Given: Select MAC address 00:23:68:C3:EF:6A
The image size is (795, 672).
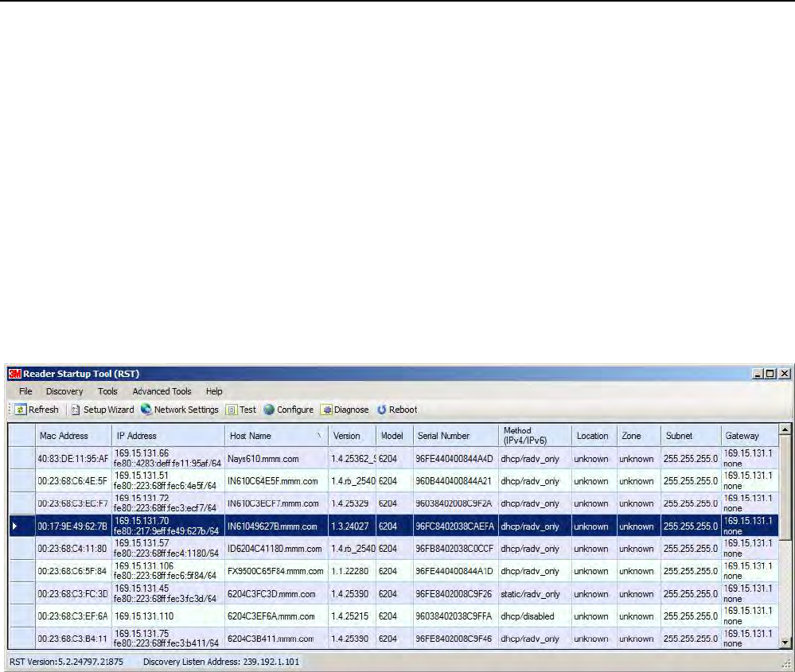Looking at the screenshot, I should pyautogui.click(x=73, y=616).
